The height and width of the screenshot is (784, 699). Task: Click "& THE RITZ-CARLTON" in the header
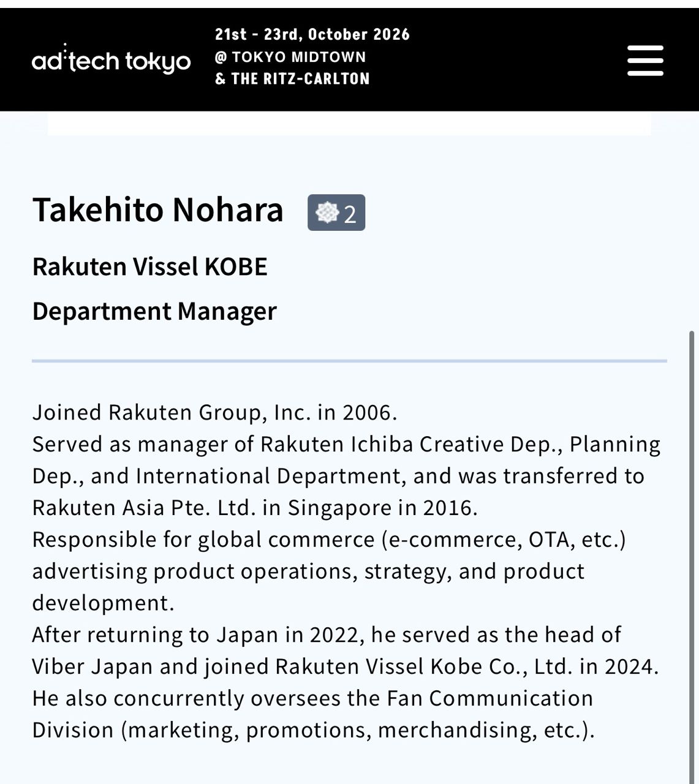click(292, 79)
